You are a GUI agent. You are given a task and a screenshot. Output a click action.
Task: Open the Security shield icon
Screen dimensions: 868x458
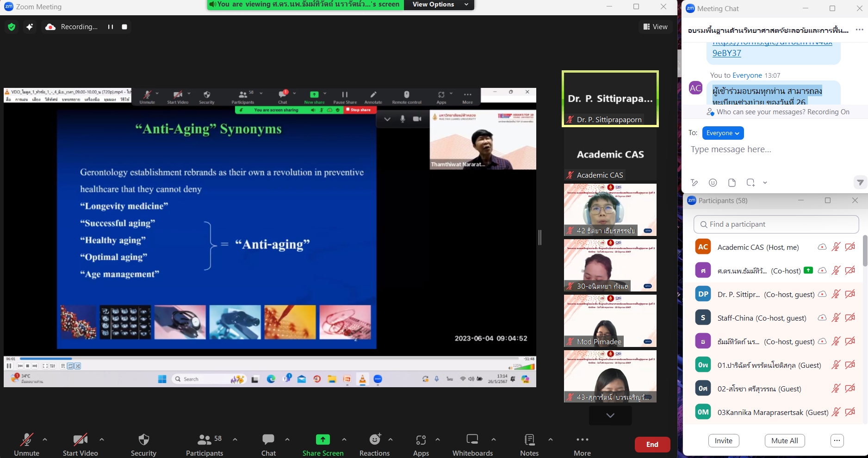143,444
